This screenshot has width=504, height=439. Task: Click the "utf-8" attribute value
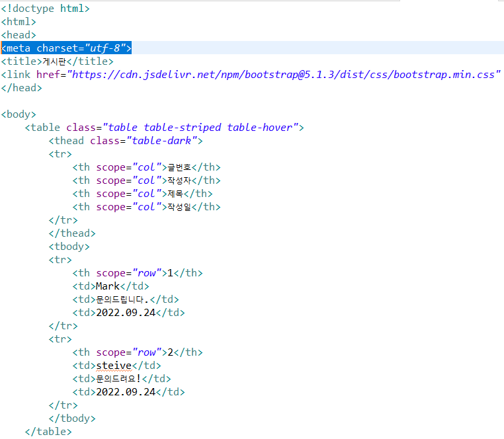(x=105, y=48)
